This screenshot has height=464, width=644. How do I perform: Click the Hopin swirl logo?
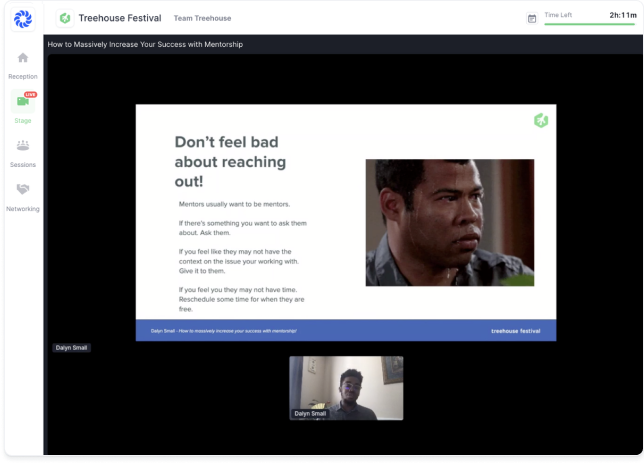click(x=22, y=18)
